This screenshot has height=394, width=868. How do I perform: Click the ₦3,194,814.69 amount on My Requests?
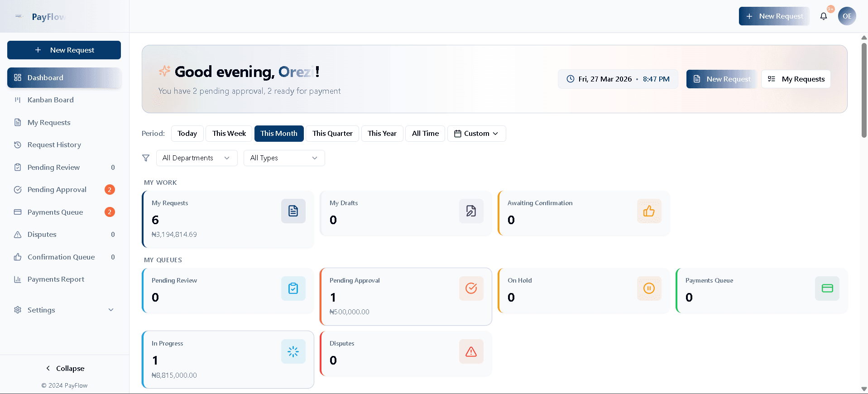tap(174, 235)
